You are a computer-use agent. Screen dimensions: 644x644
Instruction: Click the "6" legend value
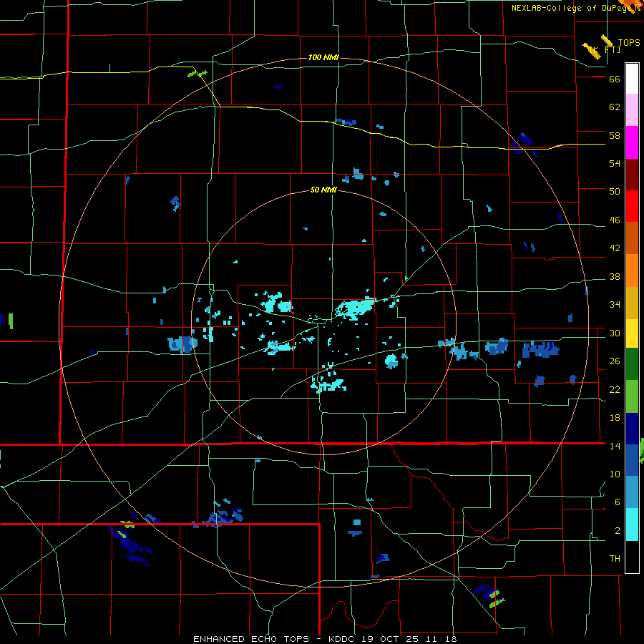pyautogui.click(x=618, y=502)
